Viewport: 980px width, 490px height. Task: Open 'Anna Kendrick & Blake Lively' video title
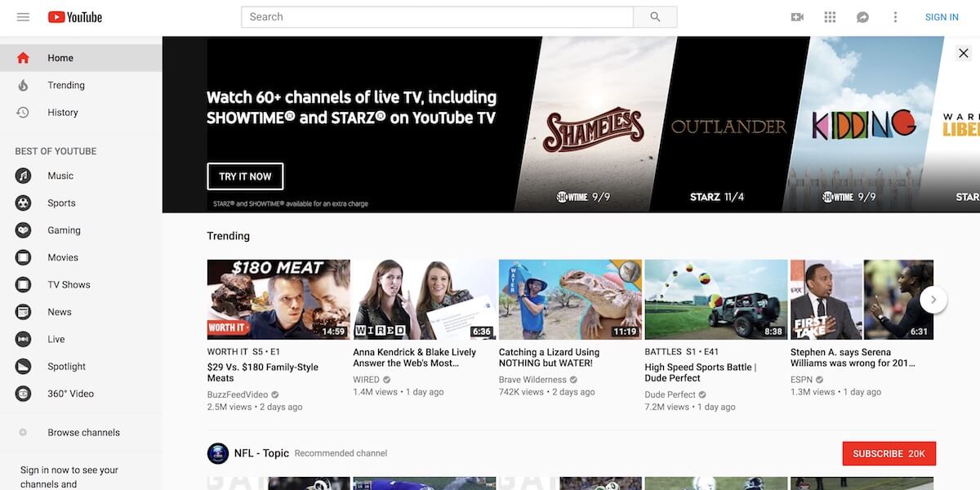(x=415, y=358)
